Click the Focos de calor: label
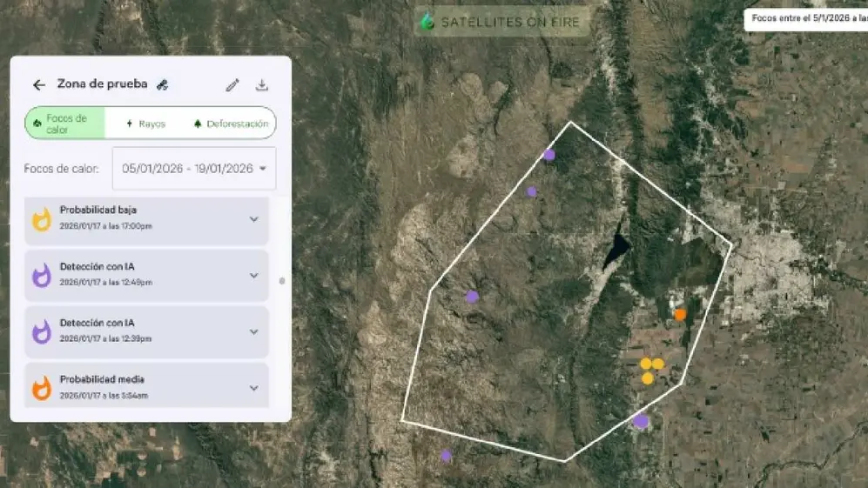 click(x=62, y=169)
